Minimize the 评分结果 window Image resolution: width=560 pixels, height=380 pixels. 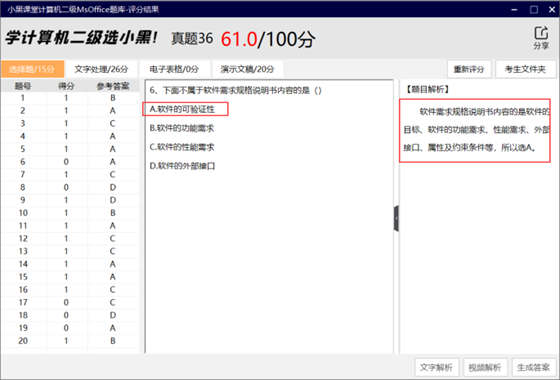tap(514, 10)
